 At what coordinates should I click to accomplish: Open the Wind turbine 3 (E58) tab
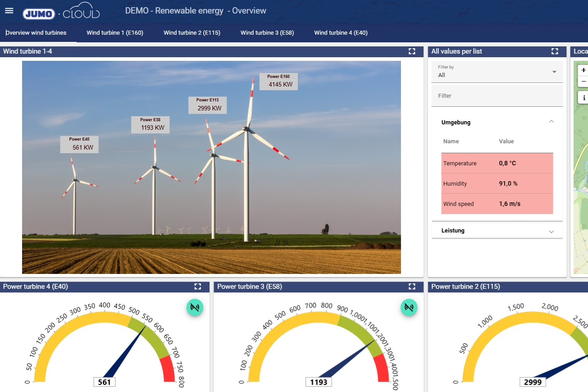pyautogui.click(x=267, y=33)
